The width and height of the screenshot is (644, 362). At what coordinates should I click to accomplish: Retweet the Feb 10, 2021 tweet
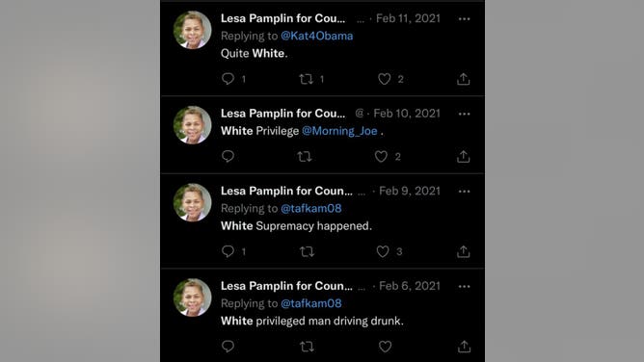pyautogui.click(x=305, y=156)
